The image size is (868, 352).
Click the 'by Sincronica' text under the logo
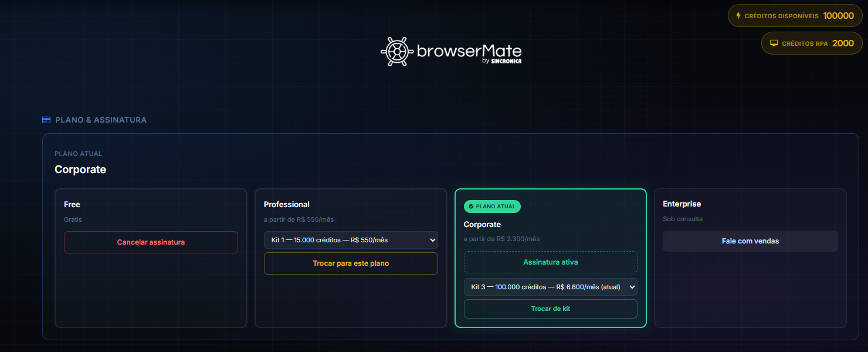(501, 60)
